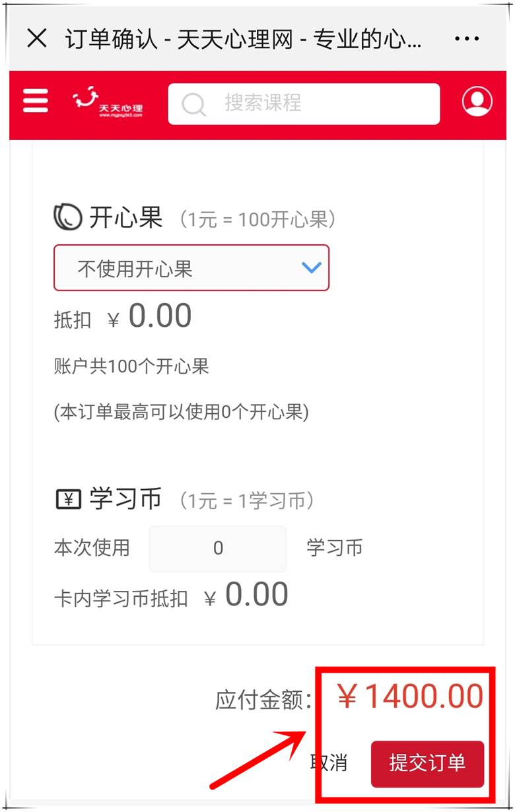Click the blue dropdown chevron arrow
This screenshot has height=812, width=515.
pos(311,268)
